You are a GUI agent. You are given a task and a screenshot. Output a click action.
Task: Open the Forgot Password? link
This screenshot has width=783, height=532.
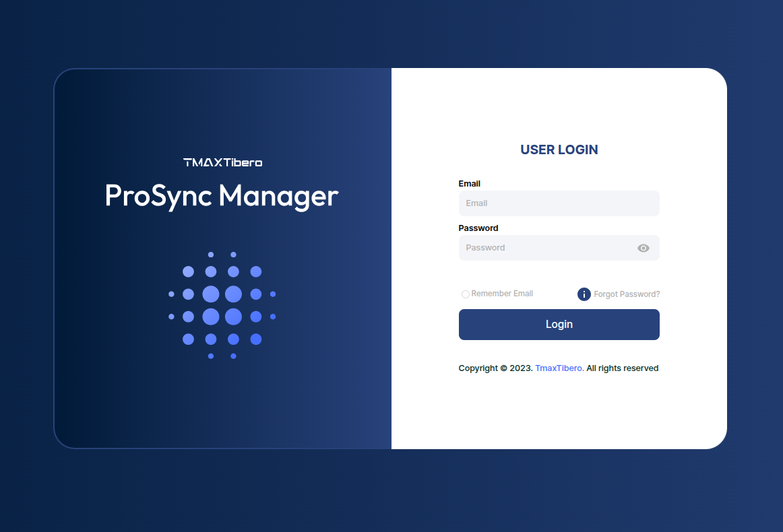627,294
